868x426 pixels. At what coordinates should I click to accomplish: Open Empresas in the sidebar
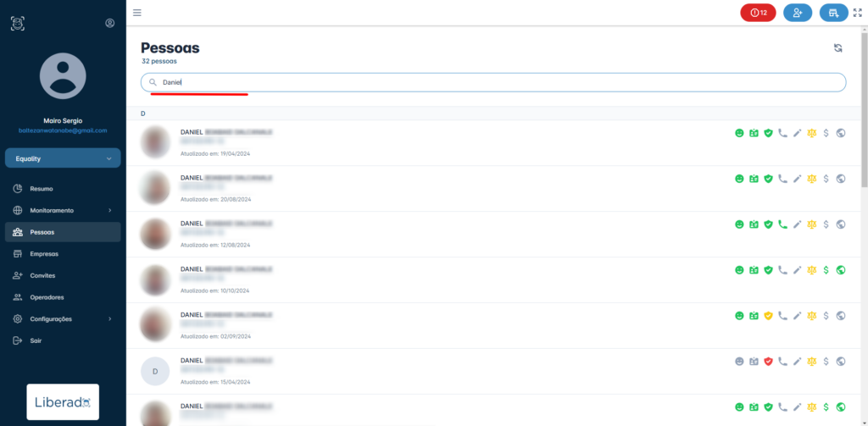[63, 254]
